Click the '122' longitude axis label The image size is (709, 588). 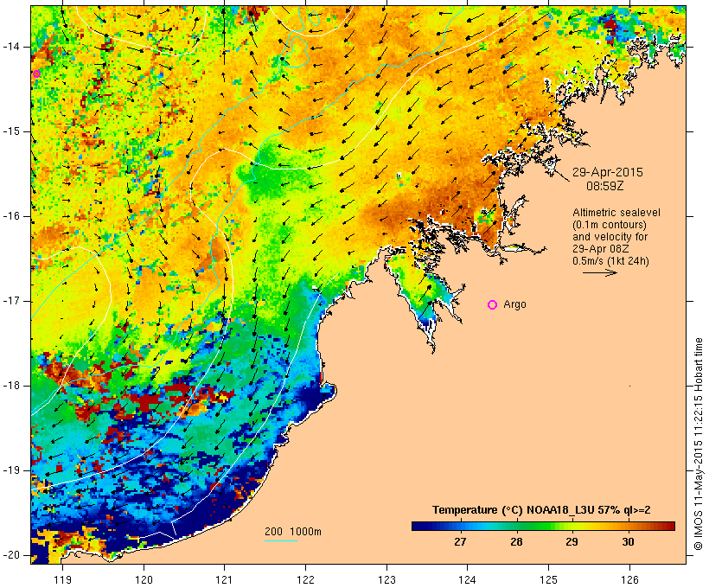306,579
